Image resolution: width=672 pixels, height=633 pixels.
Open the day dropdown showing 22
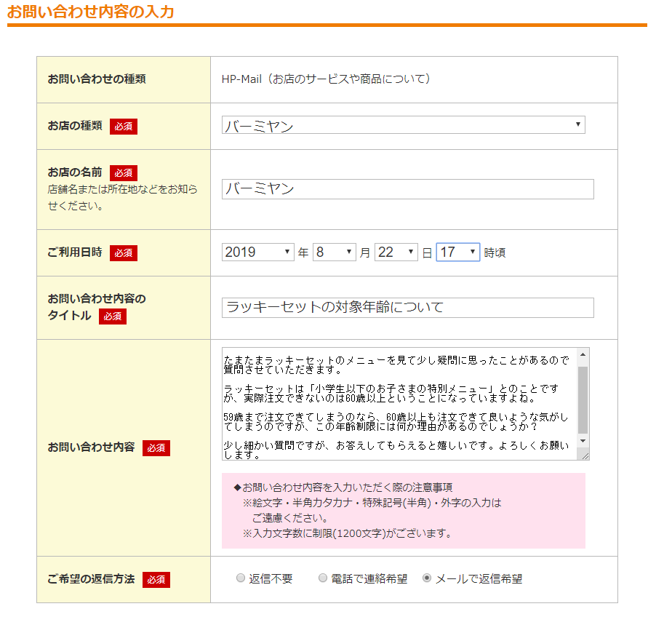click(396, 252)
